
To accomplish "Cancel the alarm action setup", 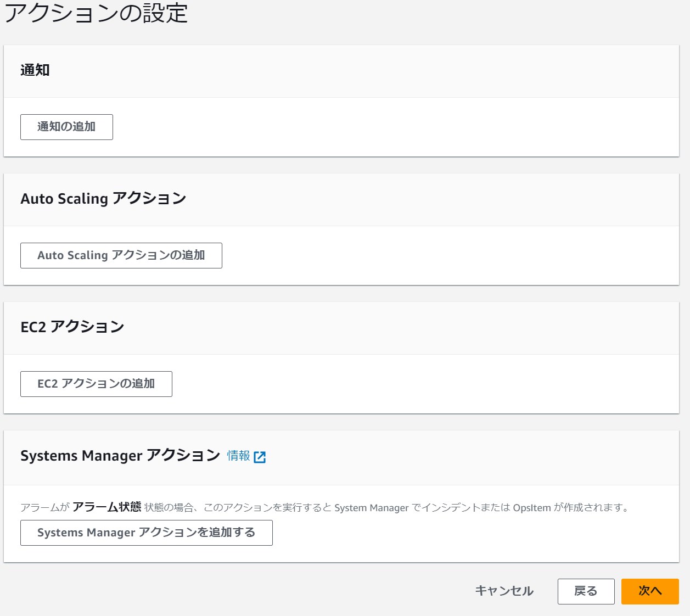I will pyautogui.click(x=503, y=591).
